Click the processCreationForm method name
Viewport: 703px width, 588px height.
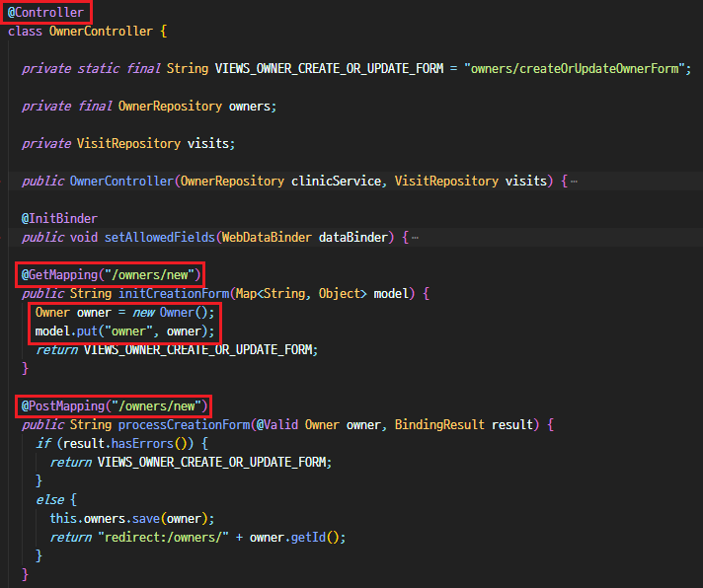click(184, 425)
